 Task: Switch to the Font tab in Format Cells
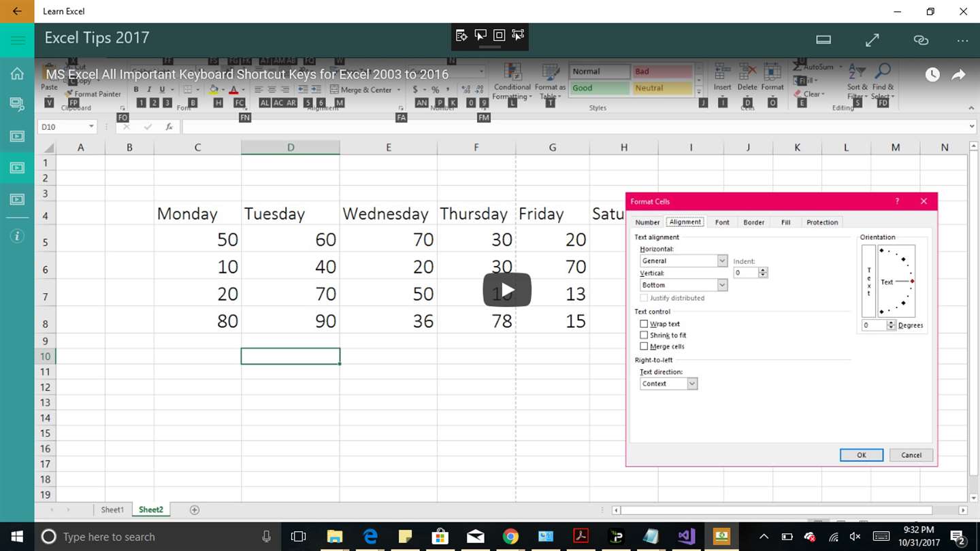(722, 222)
